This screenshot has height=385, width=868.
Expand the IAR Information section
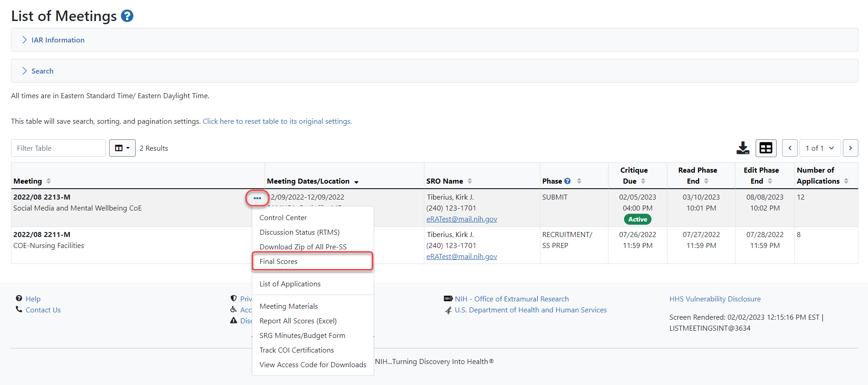pyautogui.click(x=58, y=40)
